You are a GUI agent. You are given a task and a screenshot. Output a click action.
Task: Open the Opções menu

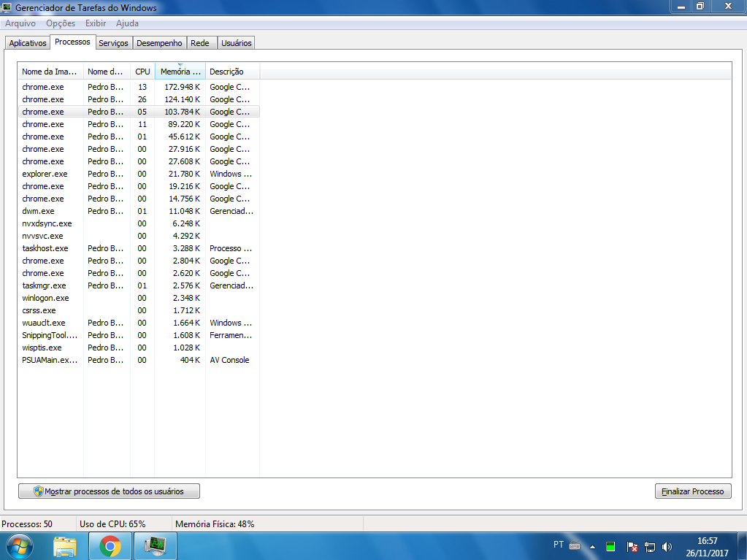61,23
